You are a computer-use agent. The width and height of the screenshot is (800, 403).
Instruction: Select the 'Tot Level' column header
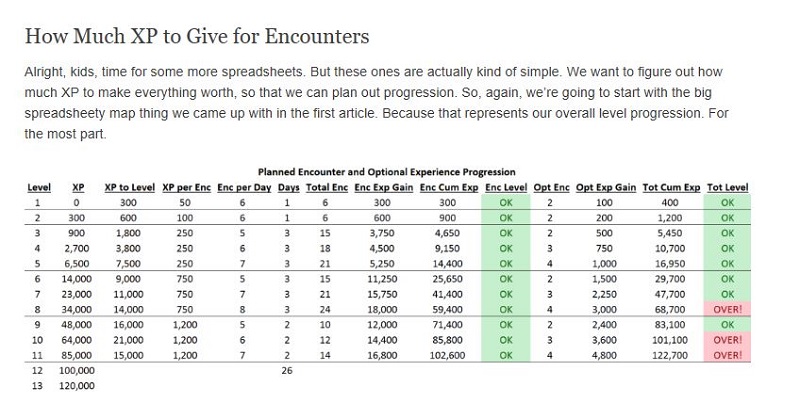click(728, 187)
